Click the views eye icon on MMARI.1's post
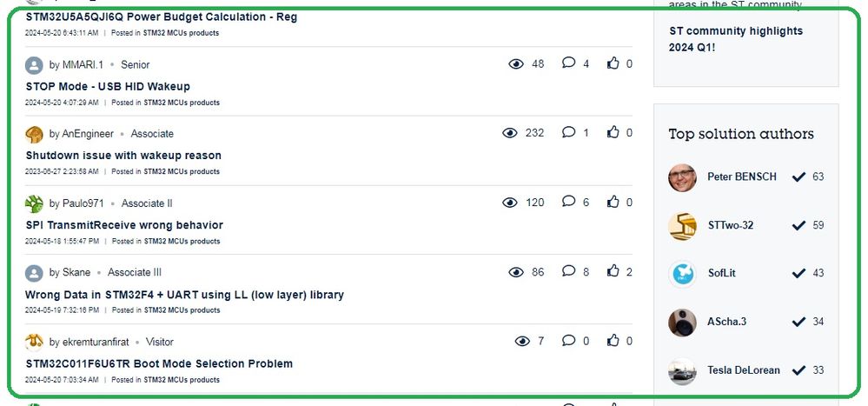This screenshot has height=406, width=868. tap(515, 64)
